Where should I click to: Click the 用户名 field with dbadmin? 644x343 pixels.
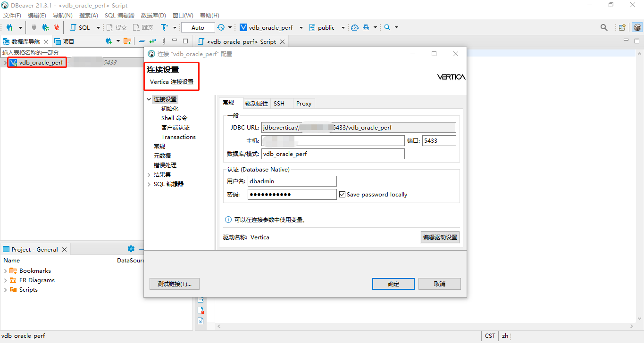[x=292, y=181]
